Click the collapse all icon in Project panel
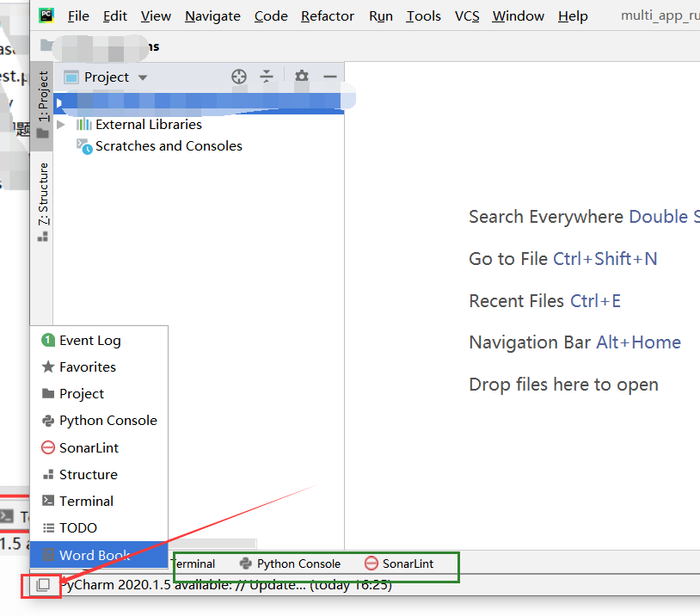 point(267,77)
